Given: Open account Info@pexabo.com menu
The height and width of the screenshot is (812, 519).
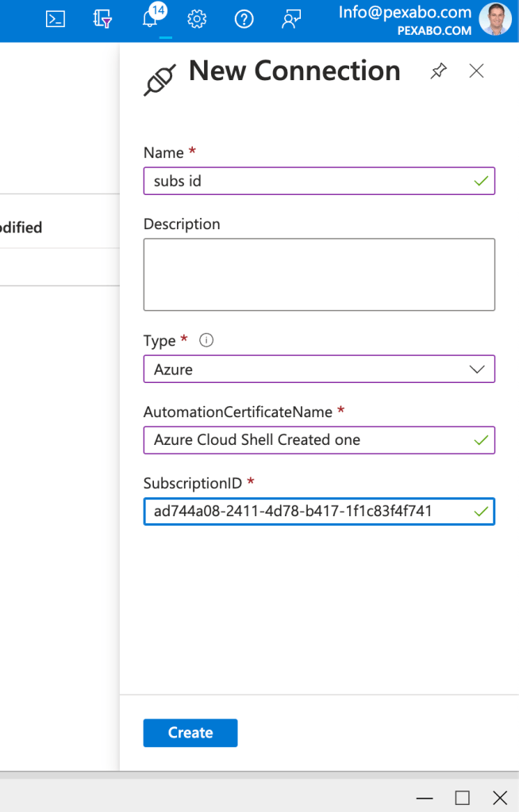Looking at the screenshot, I should pyautogui.click(x=405, y=12).
